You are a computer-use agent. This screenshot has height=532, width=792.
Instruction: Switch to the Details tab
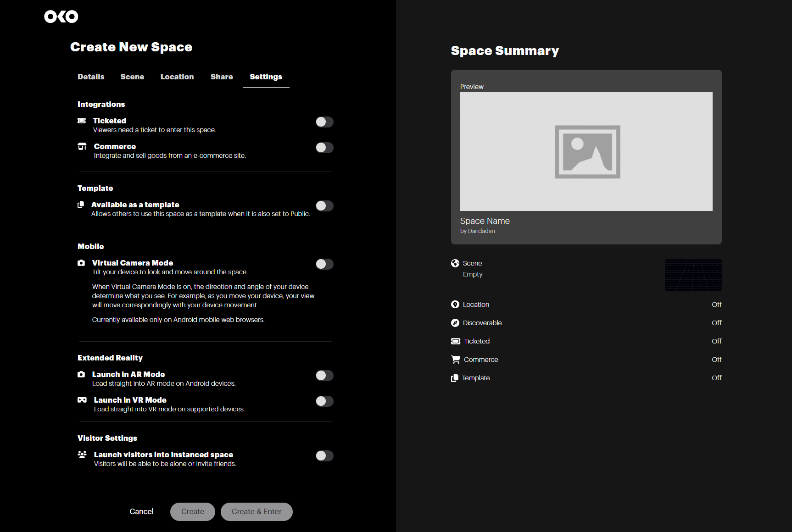(91, 77)
